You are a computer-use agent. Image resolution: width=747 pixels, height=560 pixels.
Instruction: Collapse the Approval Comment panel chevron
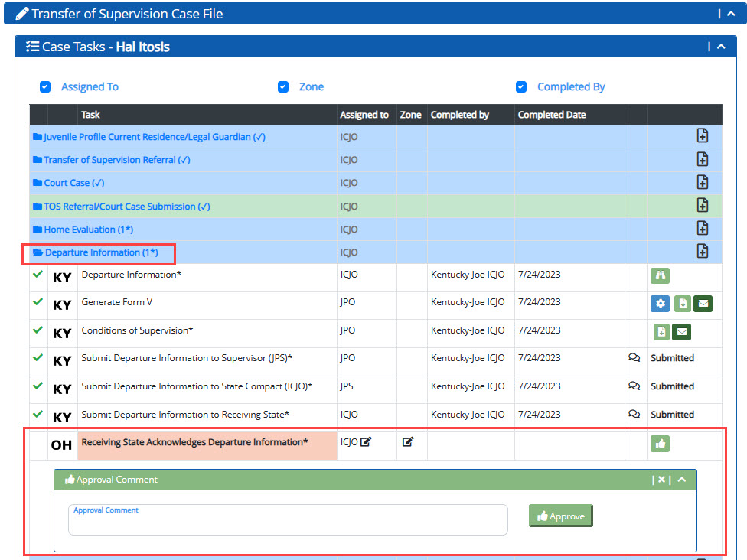(682, 480)
